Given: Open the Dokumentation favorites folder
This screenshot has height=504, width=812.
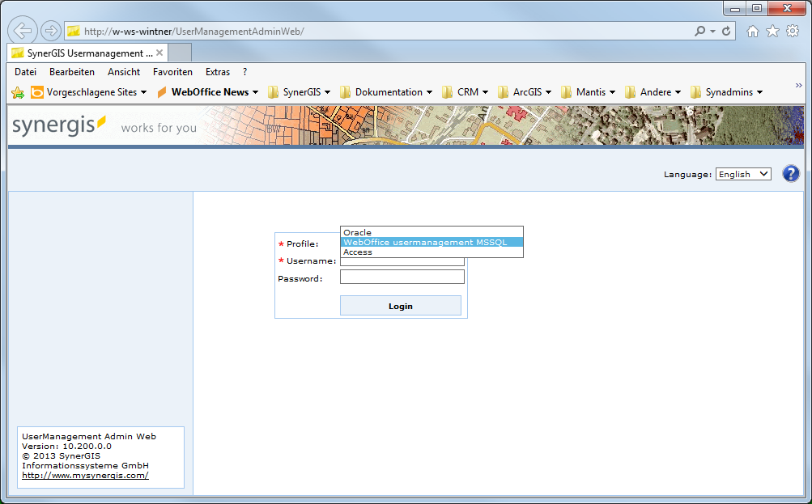Looking at the screenshot, I should tap(386, 91).
